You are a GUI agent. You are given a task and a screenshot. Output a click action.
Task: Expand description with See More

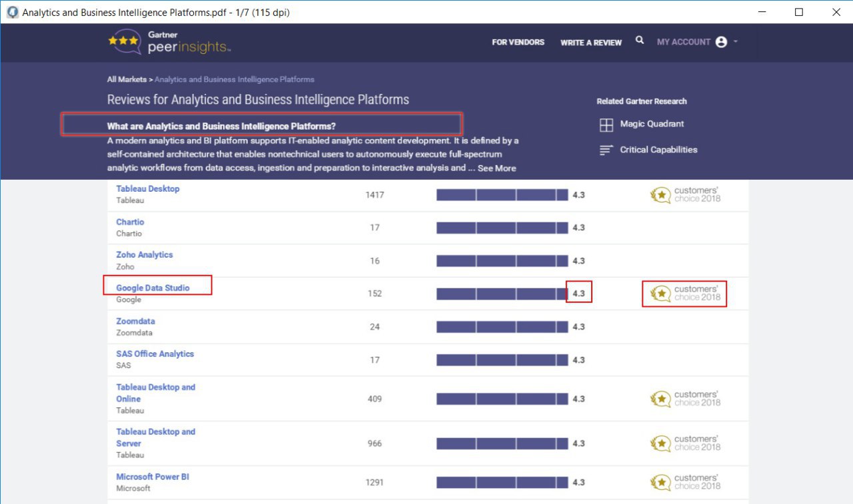point(496,168)
